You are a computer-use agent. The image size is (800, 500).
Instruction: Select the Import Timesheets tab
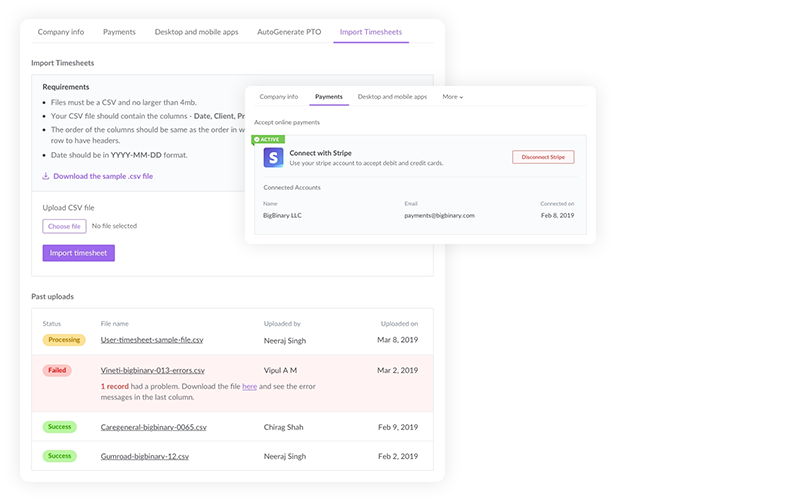370,32
